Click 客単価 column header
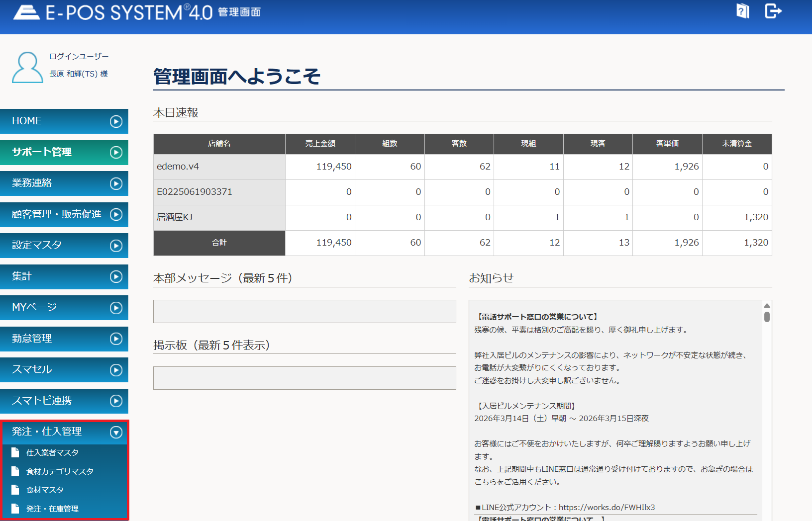Screen dimensions: 812x521 point(667,144)
